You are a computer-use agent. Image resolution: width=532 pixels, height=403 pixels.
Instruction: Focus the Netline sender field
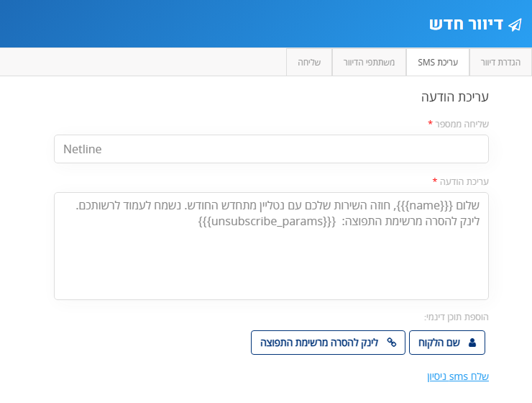click(271, 149)
